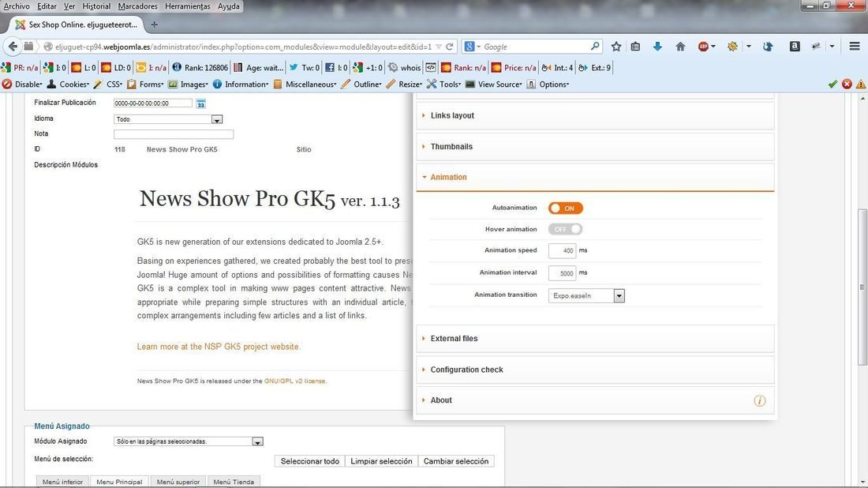Viewport: 868px width, 488px height.
Task: Click the source code icon after whois
Action: [431, 68]
